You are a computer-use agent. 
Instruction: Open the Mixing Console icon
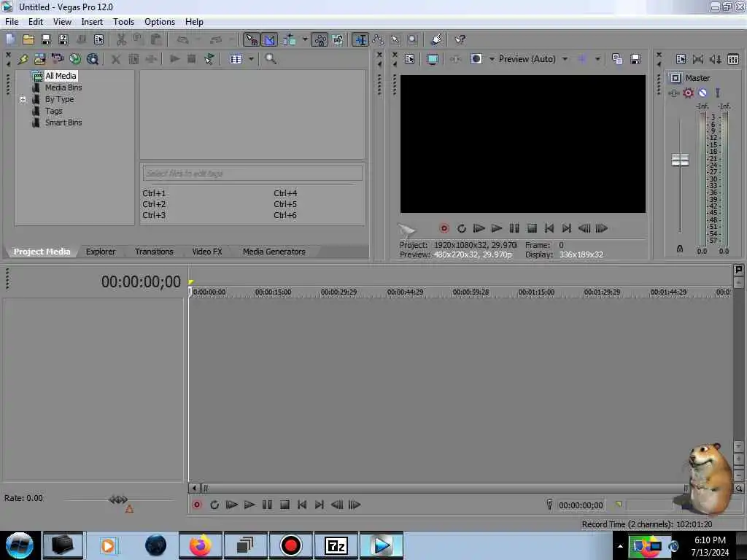733,59
